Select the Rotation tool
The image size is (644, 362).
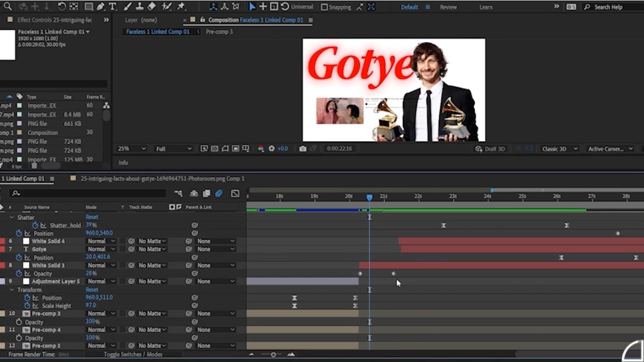point(61,7)
